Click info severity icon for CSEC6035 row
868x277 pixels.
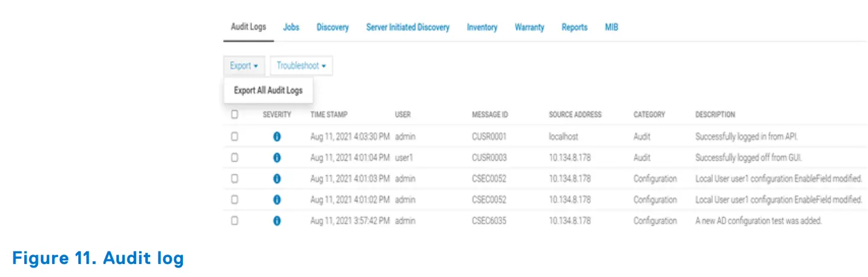point(276,221)
